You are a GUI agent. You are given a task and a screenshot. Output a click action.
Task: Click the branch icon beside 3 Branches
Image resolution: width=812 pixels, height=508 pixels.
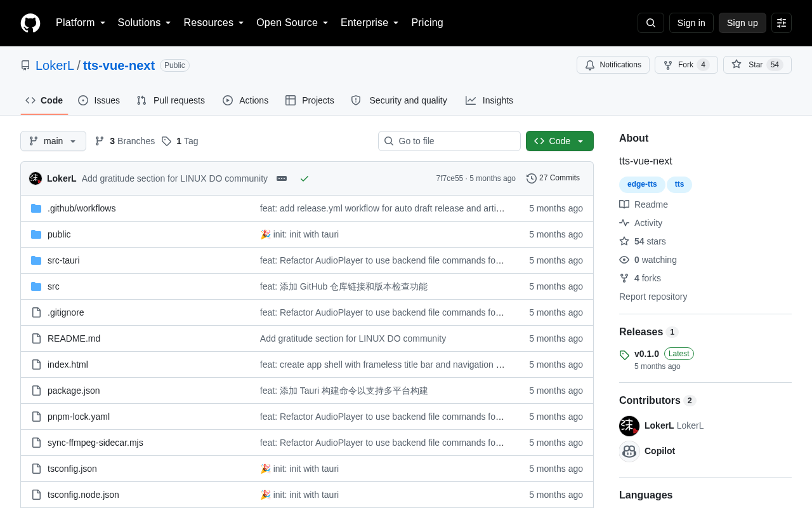click(100, 141)
